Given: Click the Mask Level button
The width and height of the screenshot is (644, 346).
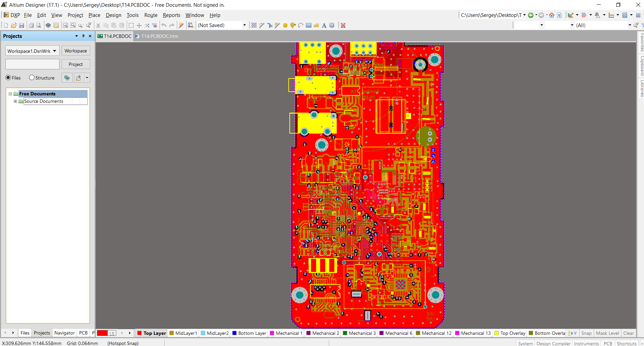Looking at the screenshot, I should (x=607, y=333).
